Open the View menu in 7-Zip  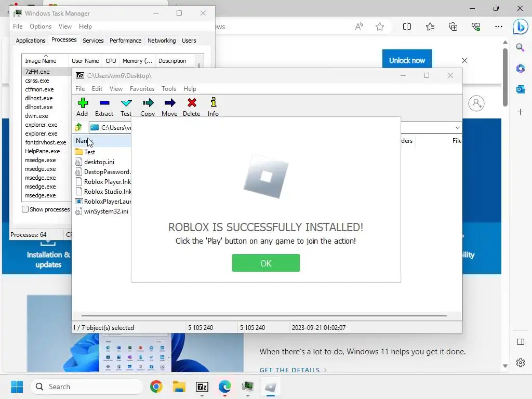click(116, 88)
